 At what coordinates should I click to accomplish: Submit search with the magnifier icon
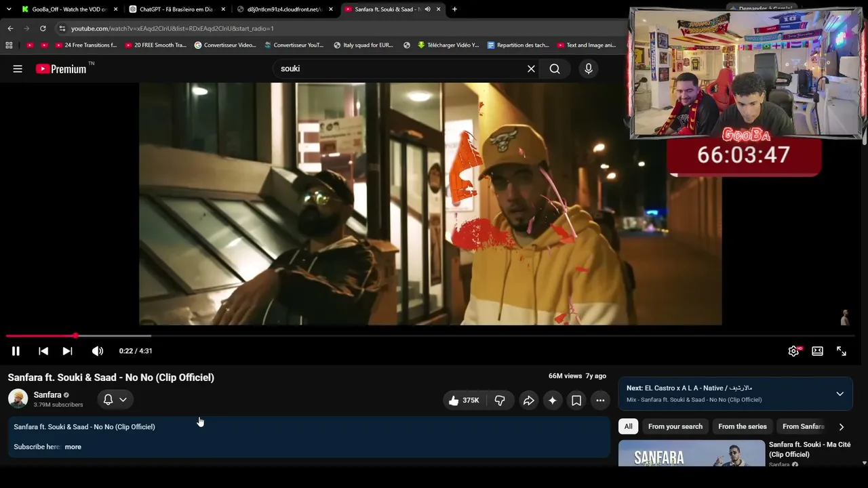tap(555, 68)
